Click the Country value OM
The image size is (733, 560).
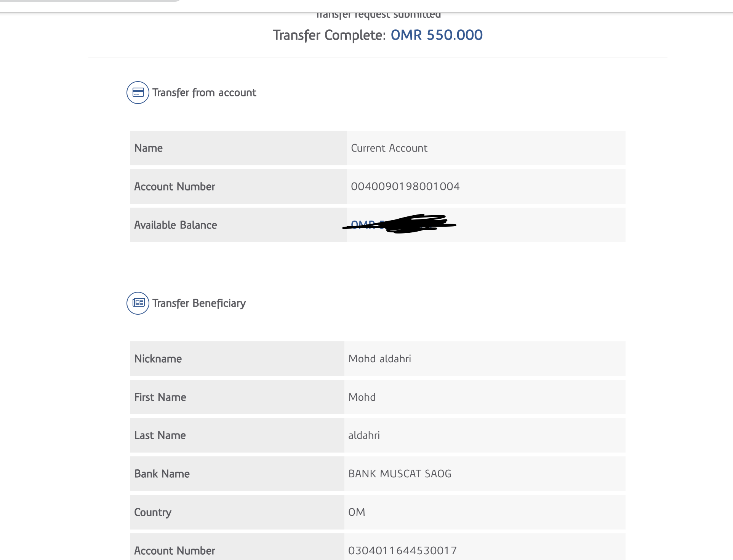click(357, 512)
